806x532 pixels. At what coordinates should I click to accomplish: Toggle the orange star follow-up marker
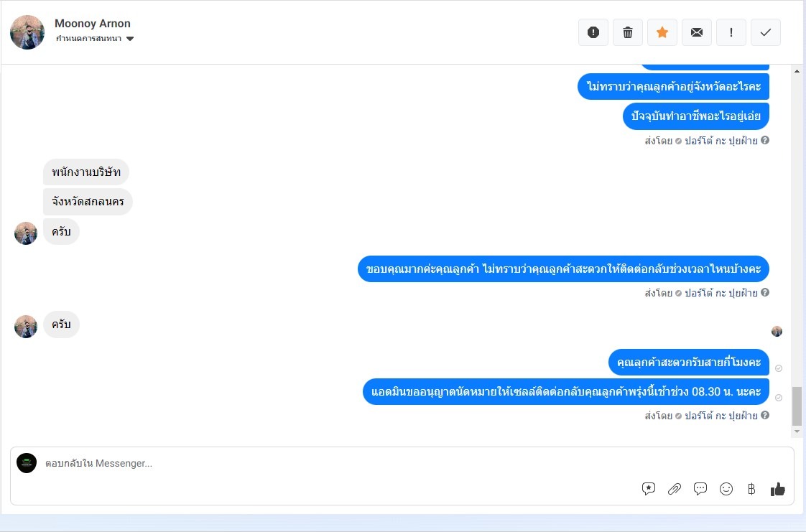coord(662,32)
